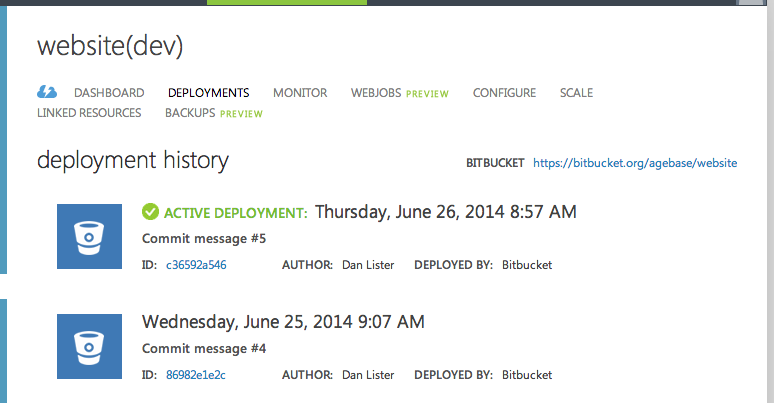The height and width of the screenshot is (403, 774).
Task: Open the Configure tab
Action: (504, 93)
